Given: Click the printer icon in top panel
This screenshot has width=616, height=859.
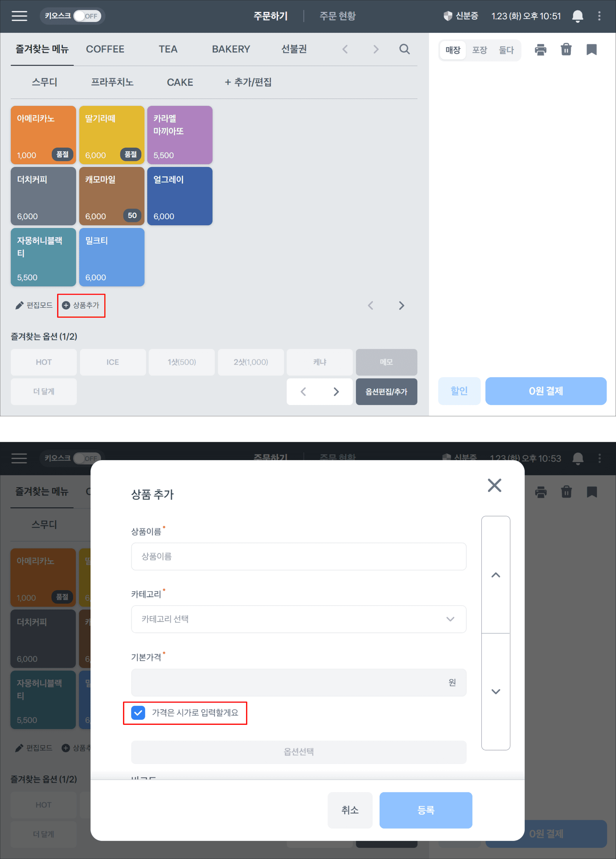Looking at the screenshot, I should tap(540, 50).
